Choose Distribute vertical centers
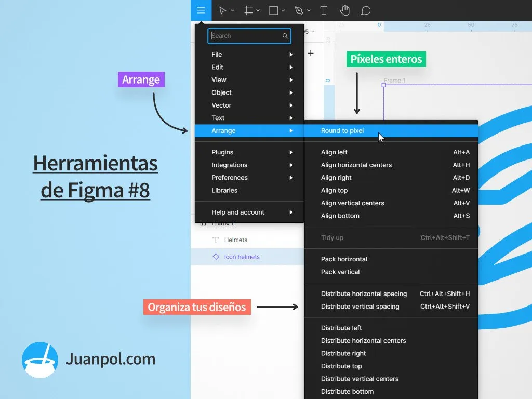Screen dimensions: 532x399 point(391,379)
